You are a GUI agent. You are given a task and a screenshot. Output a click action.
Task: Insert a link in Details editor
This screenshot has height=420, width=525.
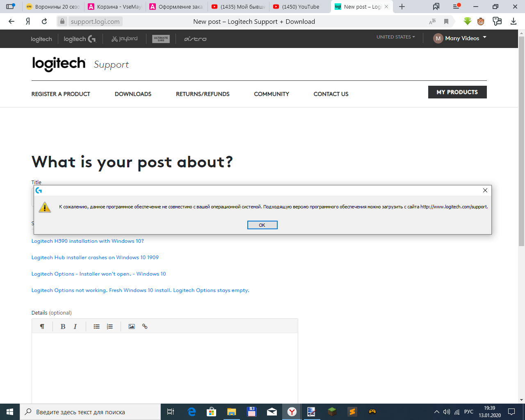click(145, 326)
